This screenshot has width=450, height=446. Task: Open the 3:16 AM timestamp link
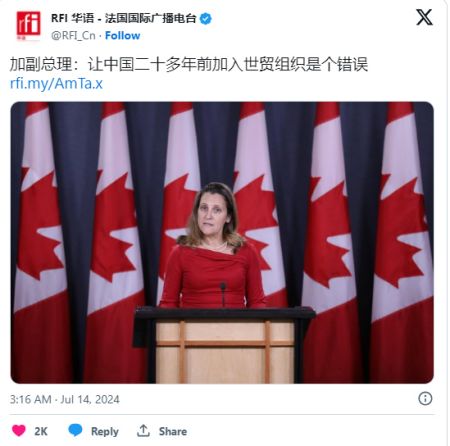[x=30, y=399]
